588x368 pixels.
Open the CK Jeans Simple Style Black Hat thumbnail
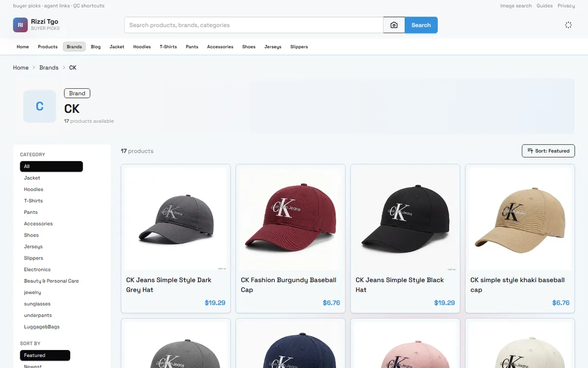[405, 218]
